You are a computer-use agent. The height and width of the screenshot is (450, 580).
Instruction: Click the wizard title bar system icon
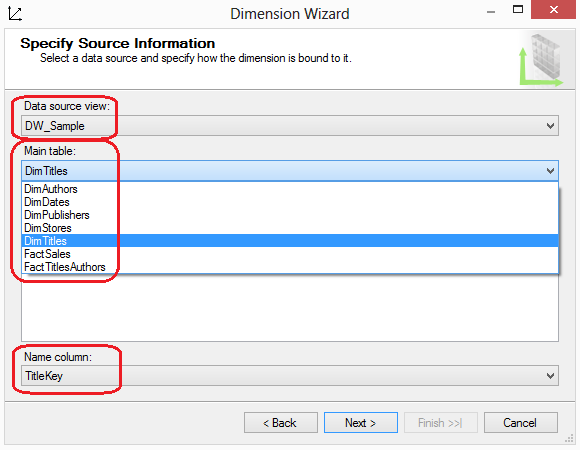[x=15, y=14]
